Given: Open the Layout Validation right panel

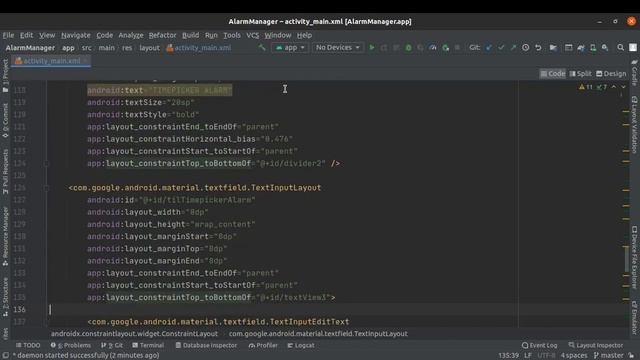Looking at the screenshot, I should coord(634,125).
